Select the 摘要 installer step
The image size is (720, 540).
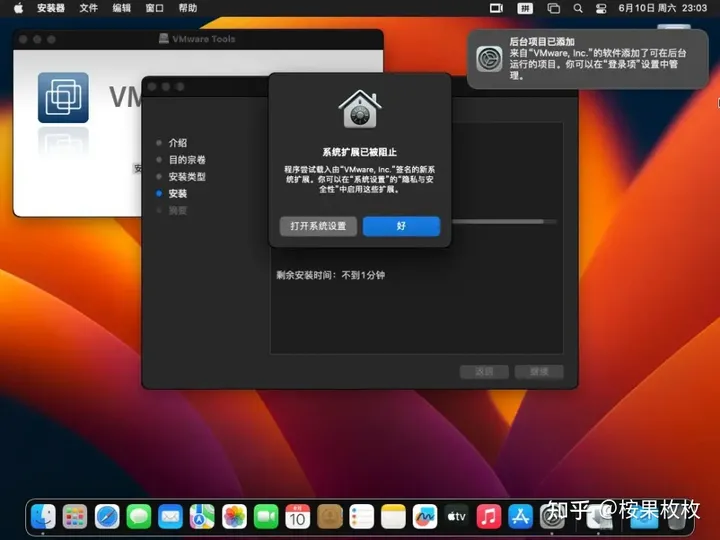pos(178,211)
